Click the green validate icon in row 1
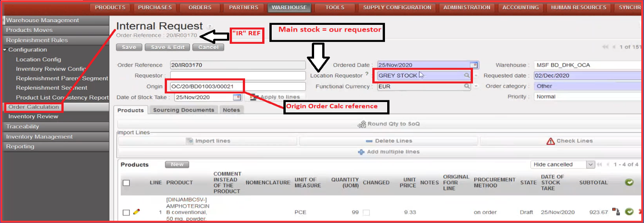The image size is (644, 223). (x=629, y=212)
